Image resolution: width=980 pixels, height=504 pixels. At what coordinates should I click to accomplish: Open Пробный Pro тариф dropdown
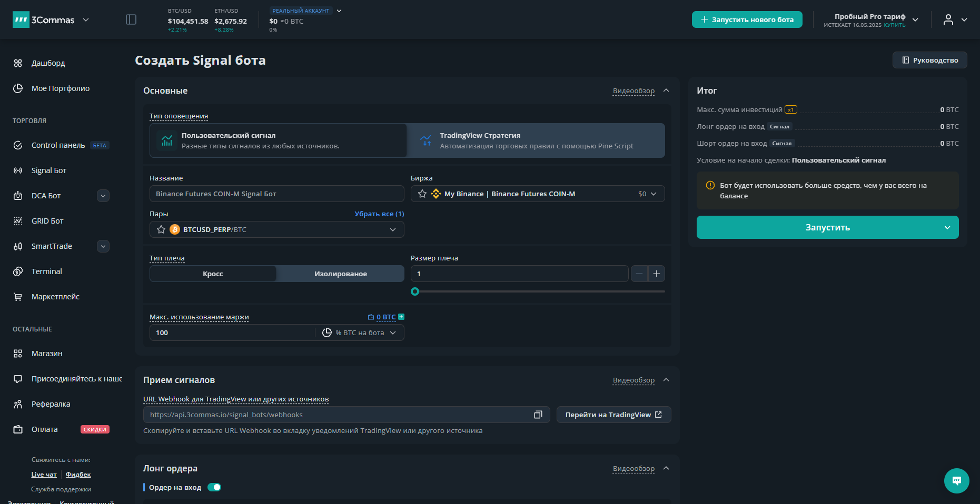click(x=915, y=20)
